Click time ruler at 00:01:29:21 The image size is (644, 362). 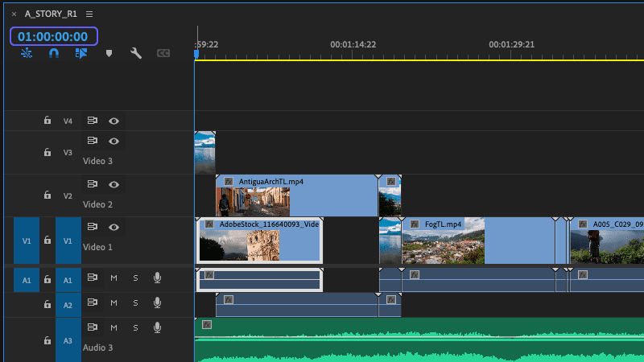click(511, 44)
